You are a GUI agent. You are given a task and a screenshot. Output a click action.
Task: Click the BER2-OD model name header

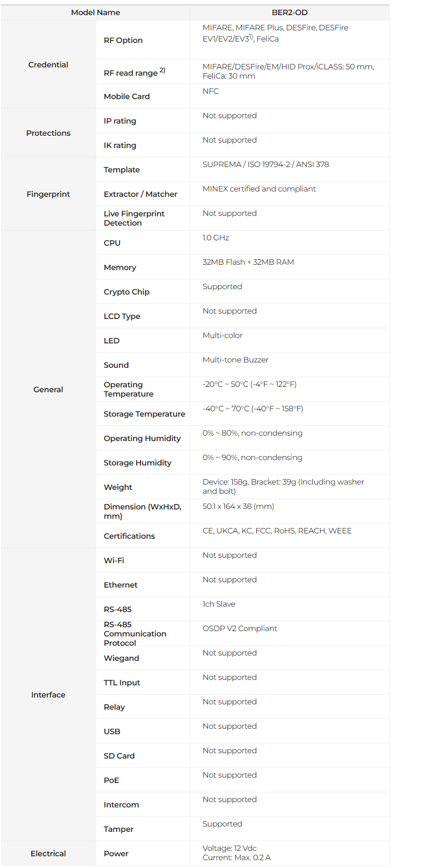(x=289, y=13)
